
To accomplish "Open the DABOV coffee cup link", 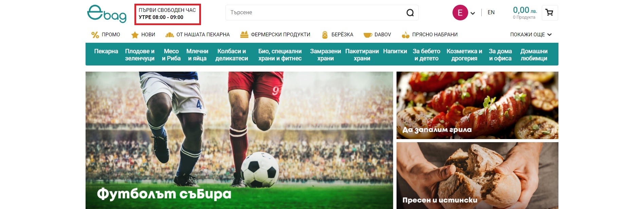I will pyautogui.click(x=377, y=35).
